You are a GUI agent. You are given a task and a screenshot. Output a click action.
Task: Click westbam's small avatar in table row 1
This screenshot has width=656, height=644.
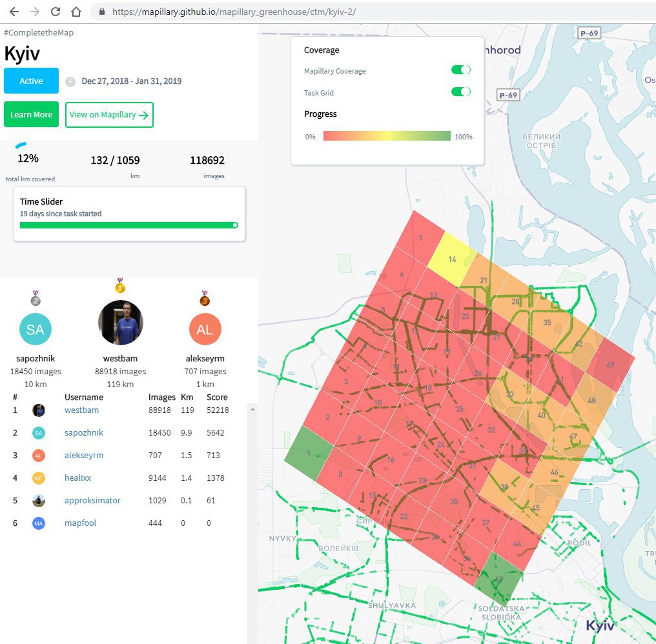tap(39, 410)
